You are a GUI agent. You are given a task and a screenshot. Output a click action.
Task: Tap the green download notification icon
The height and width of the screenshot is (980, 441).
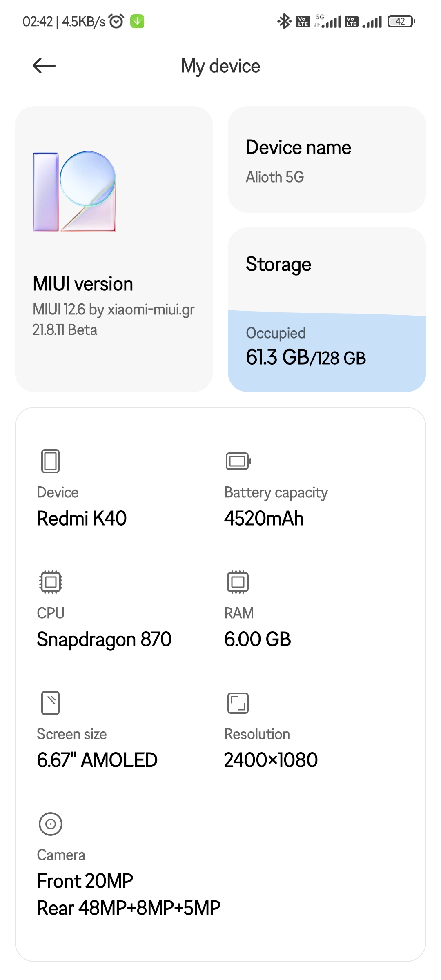pyautogui.click(x=137, y=21)
